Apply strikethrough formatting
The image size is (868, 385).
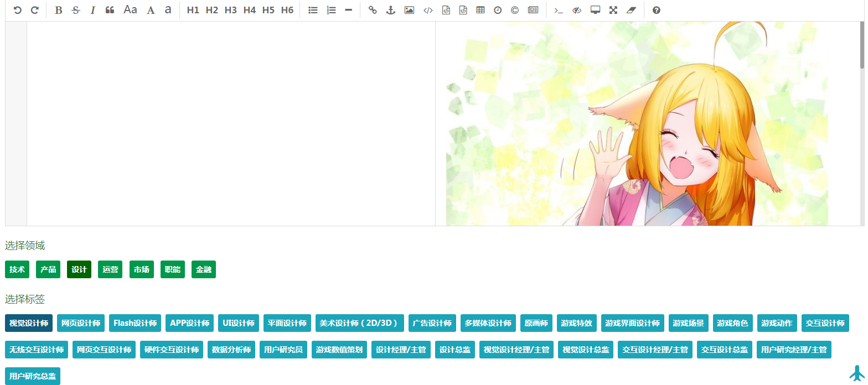(x=76, y=10)
